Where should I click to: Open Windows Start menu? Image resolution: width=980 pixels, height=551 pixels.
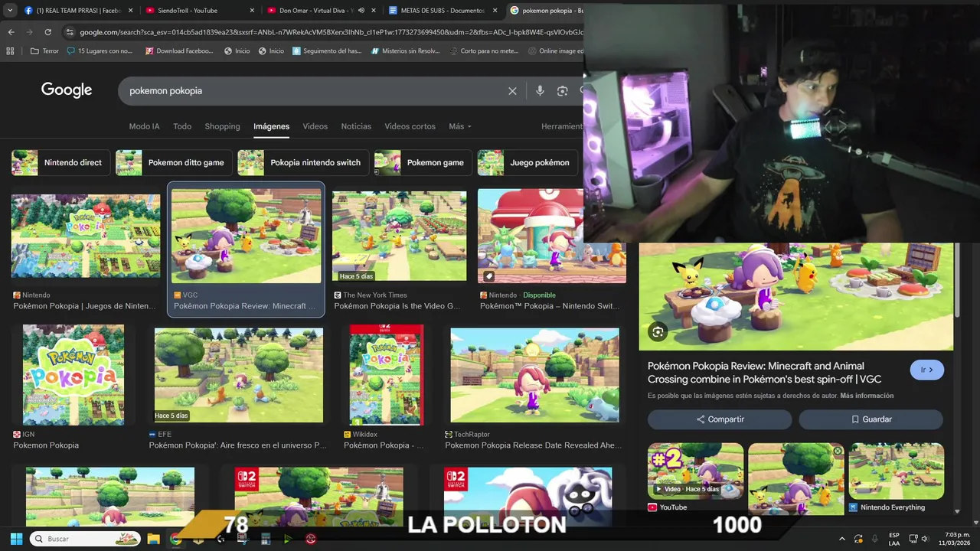pos(16,539)
